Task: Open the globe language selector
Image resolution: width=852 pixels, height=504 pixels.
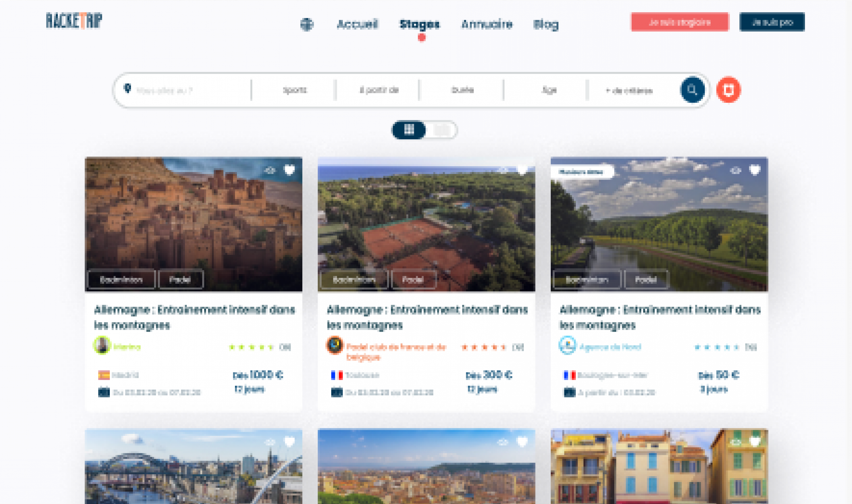Action: pos(307,24)
